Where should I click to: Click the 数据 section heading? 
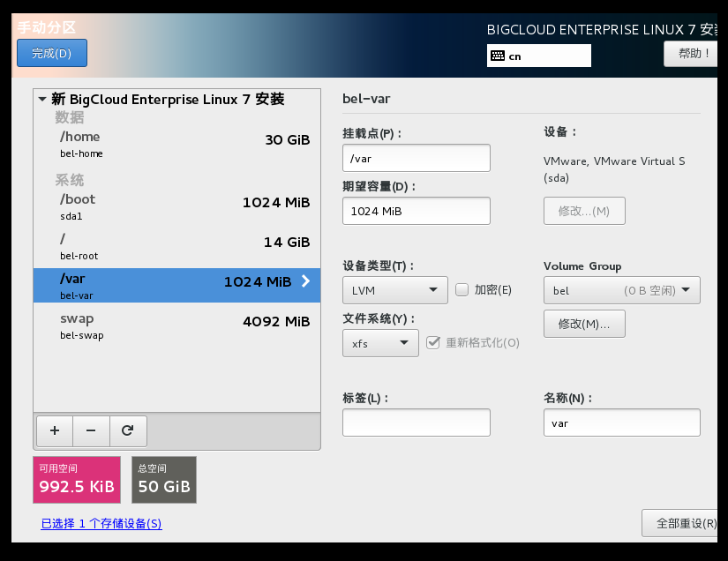[x=70, y=117]
